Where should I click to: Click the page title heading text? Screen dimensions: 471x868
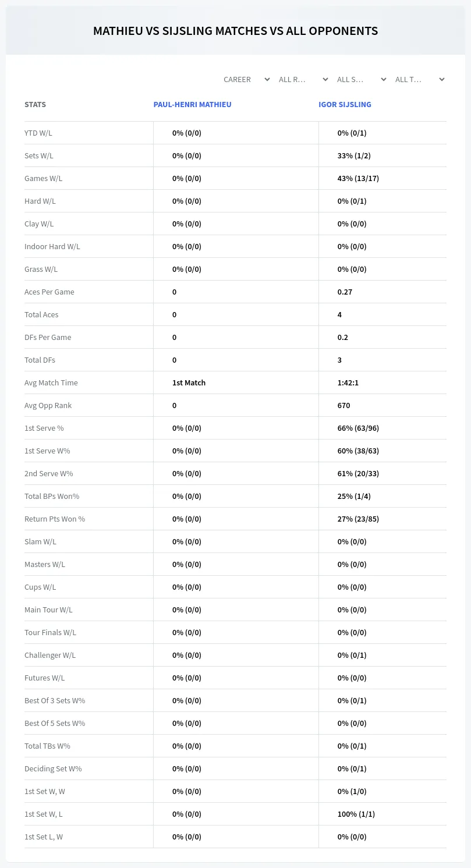[x=235, y=31]
